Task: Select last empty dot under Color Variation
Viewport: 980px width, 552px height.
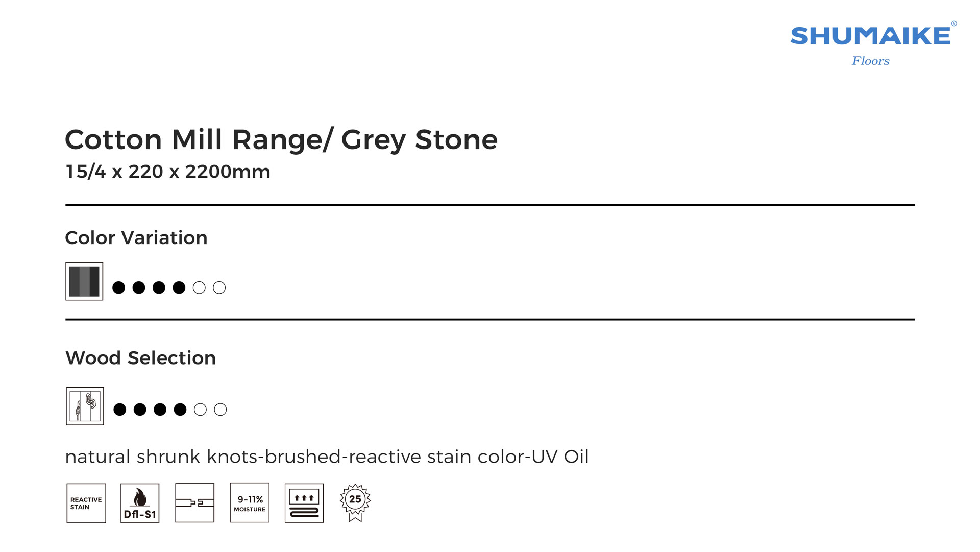Action: click(219, 288)
